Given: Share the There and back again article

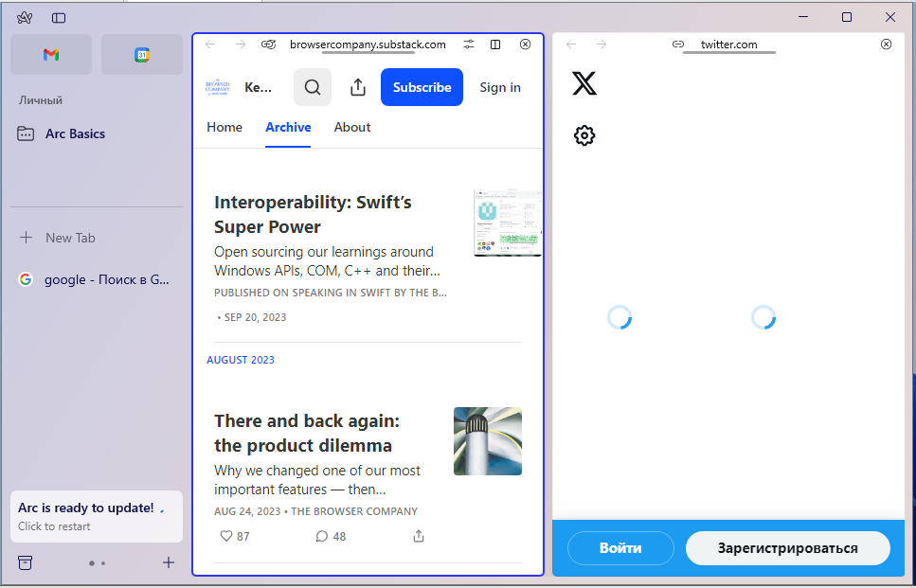Looking at the screenshot, I should click(x=419, y=536).
